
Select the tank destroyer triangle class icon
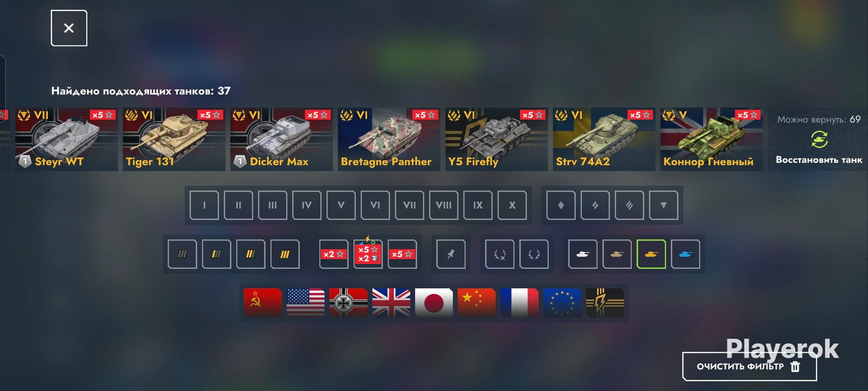coord(664,205)
